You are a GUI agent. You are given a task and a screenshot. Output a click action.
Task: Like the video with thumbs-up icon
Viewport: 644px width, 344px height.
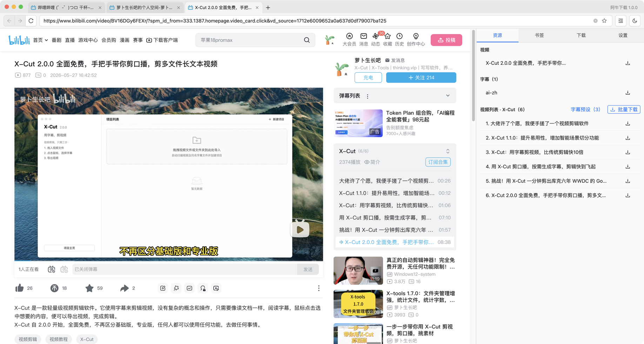19,288
